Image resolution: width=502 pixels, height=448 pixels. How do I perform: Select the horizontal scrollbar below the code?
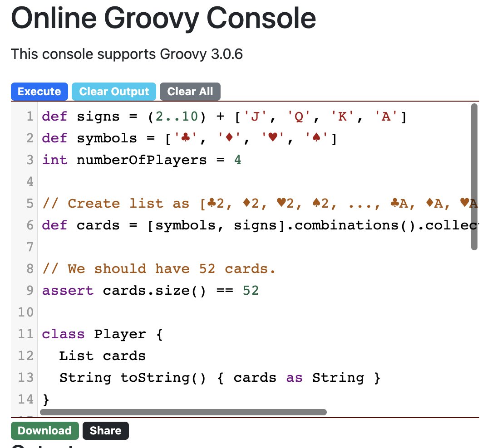pos(183,412)
